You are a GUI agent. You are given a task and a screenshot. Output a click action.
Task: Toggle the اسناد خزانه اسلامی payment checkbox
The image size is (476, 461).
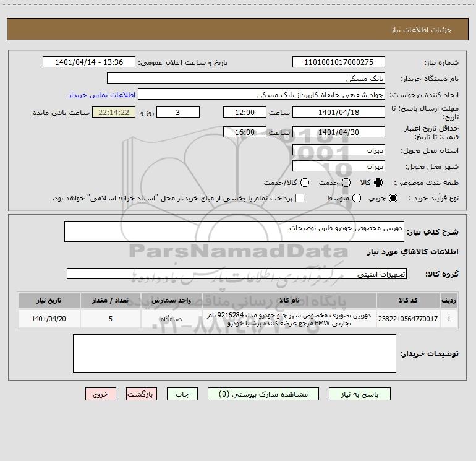click(x=300, y=198)
